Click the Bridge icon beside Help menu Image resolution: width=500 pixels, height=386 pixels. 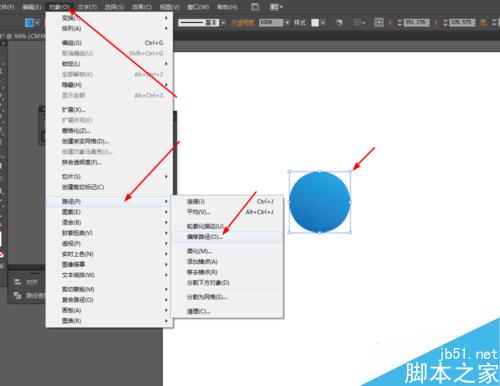click(255, 7)
